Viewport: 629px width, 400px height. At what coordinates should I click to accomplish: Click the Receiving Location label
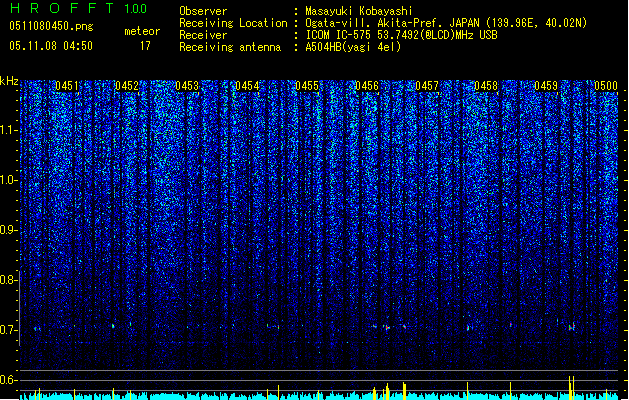coord(233,23)
